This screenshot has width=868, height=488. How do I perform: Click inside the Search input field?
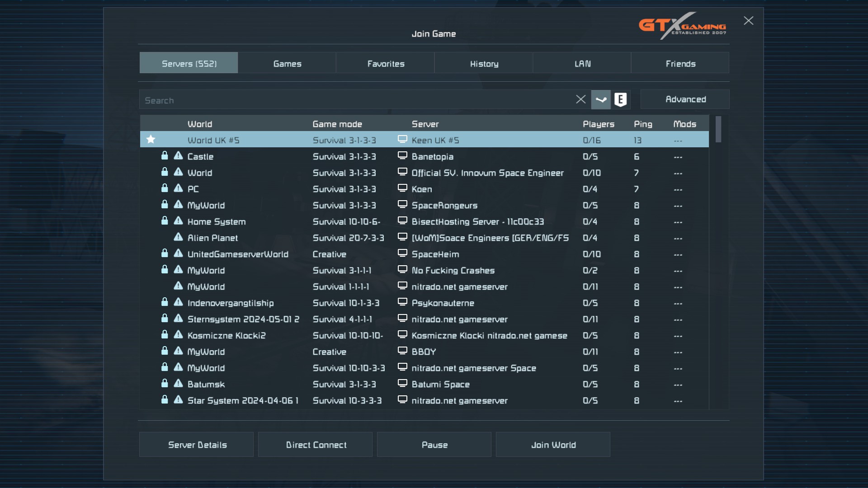pos(353,100)
